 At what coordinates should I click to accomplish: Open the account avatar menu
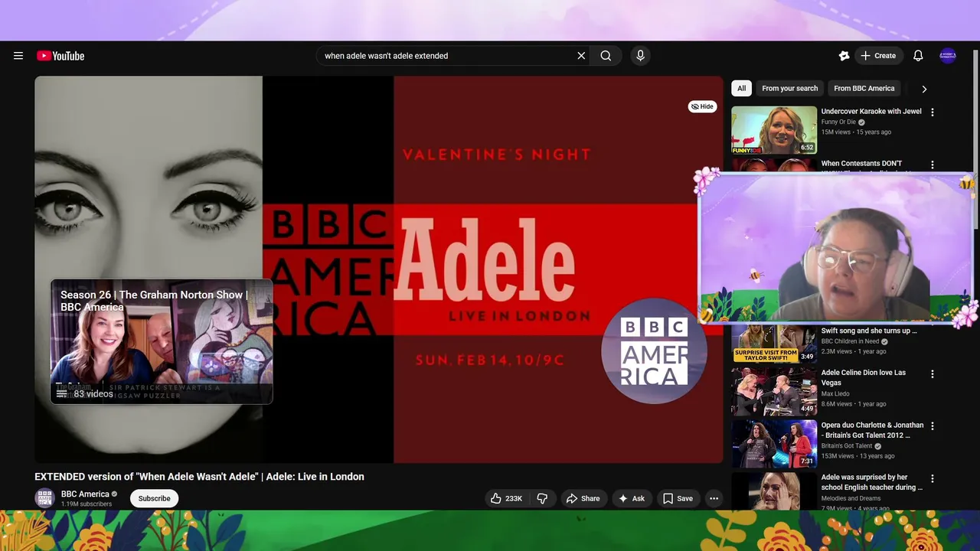pyautogui.click(x=948, y=56)
